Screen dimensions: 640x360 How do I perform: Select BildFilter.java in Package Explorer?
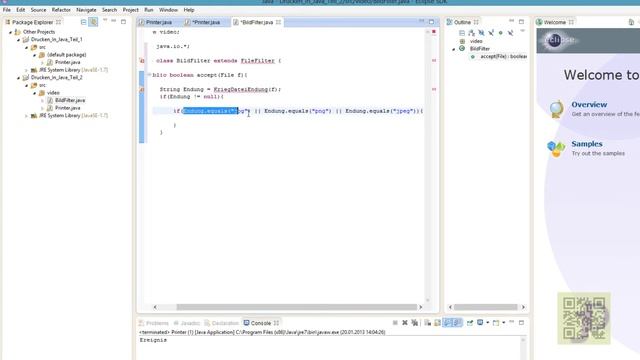click(x=70, y=100)
